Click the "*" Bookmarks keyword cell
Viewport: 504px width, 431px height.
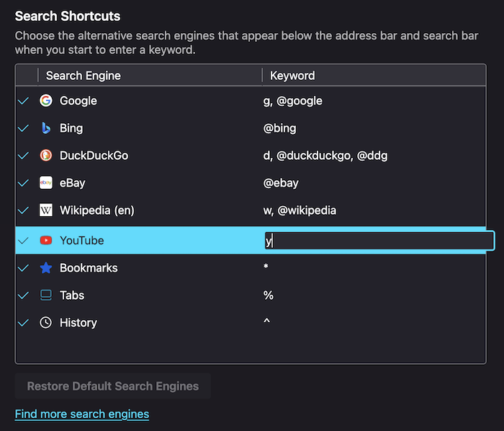266,267
